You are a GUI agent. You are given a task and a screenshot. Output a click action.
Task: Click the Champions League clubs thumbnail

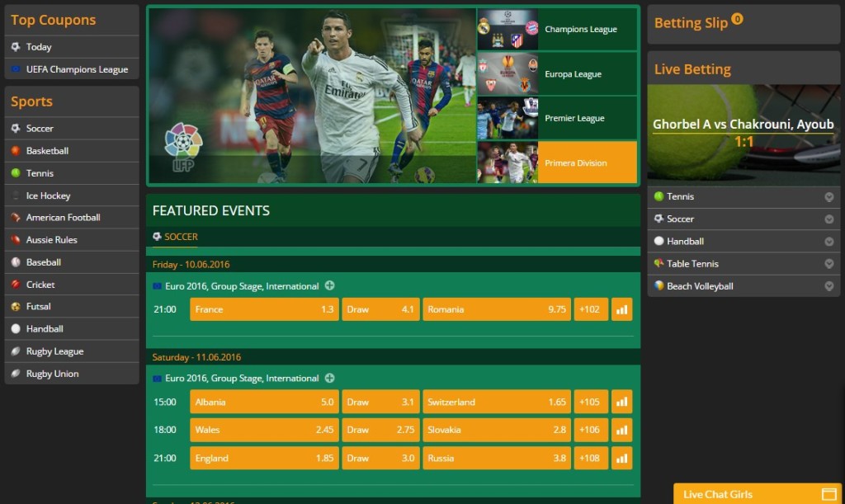coord(507,29)
